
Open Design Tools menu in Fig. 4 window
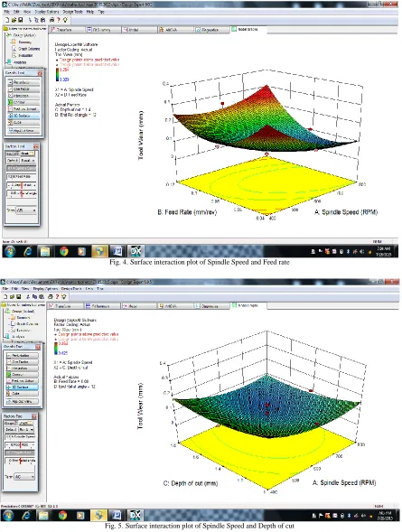click(x=73, y=12)
